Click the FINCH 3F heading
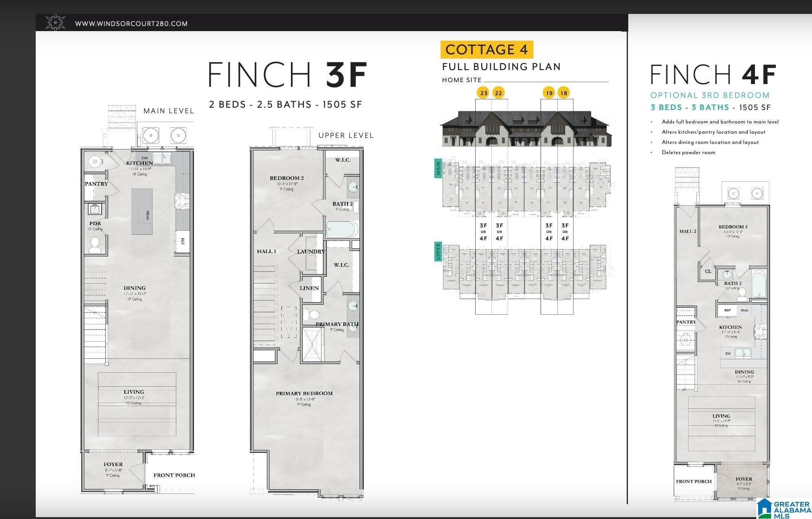 pyautogui.click(x=288, y=75)
